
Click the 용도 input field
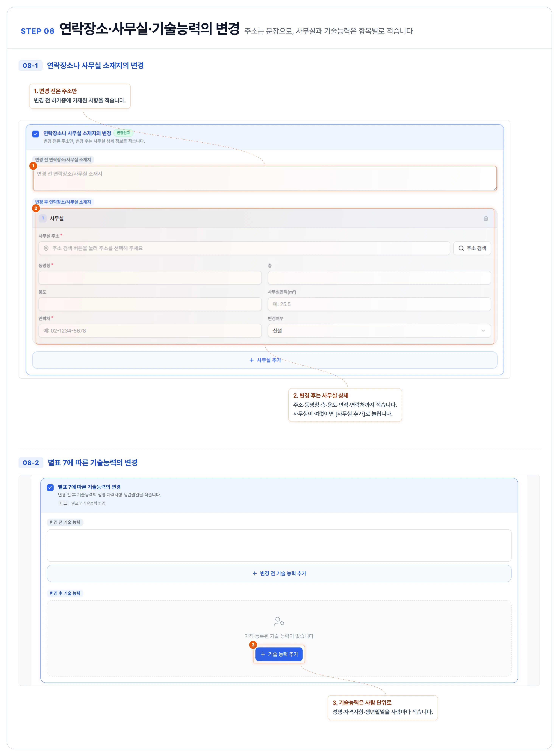point(150,304)
